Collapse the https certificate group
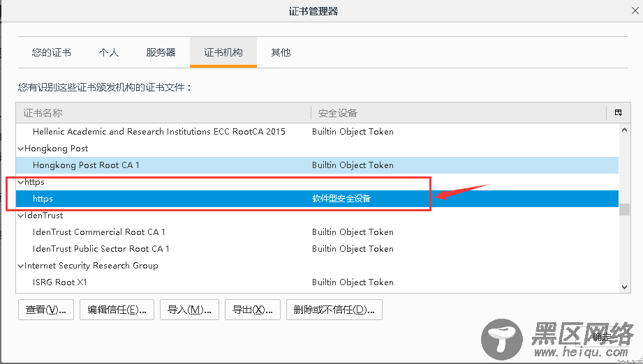 tap(20, 182)
